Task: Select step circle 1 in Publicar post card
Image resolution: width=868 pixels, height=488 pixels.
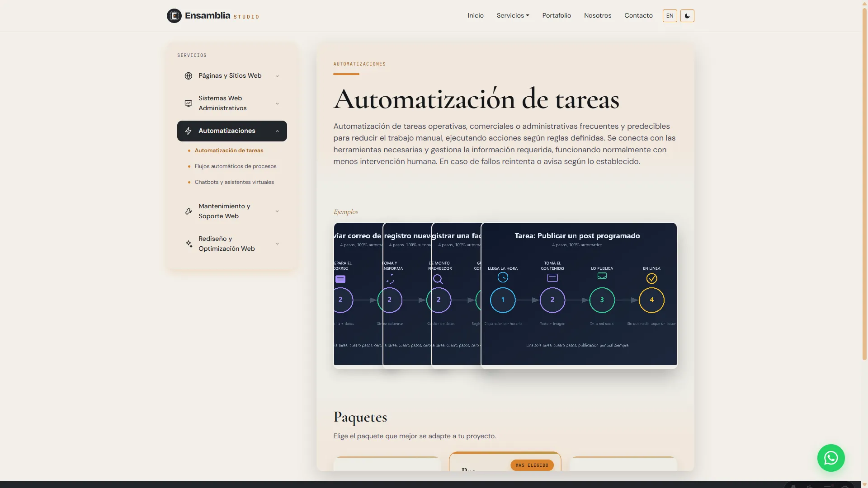Action: [503, 300]
